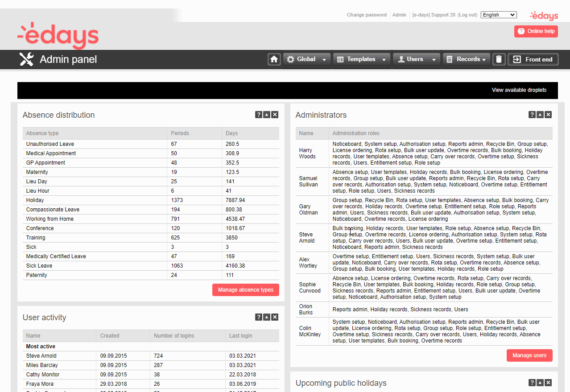
Task: Open the Users dropdown menu
Action: [417, 59]
